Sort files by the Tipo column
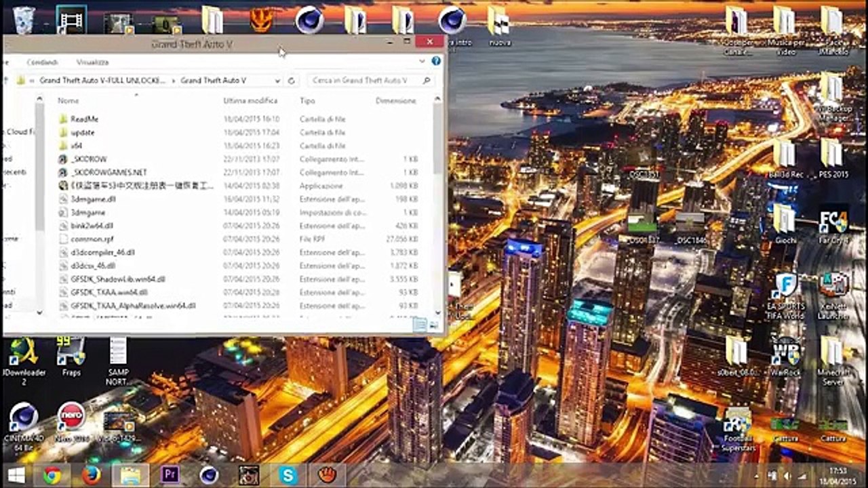Viewport: 868px width, 488px height. point(307,100)
